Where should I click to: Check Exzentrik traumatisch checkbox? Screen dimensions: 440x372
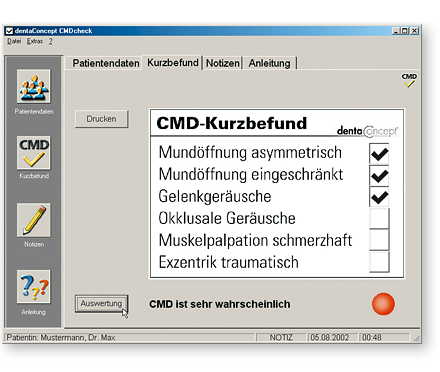[379, 262]
